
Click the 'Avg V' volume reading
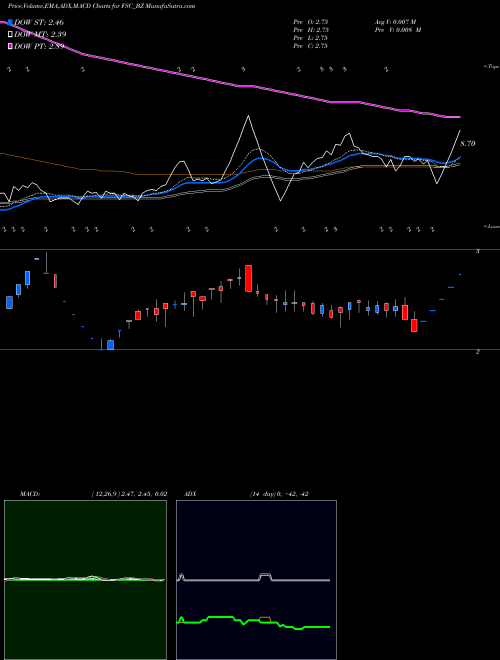point(395,22)
